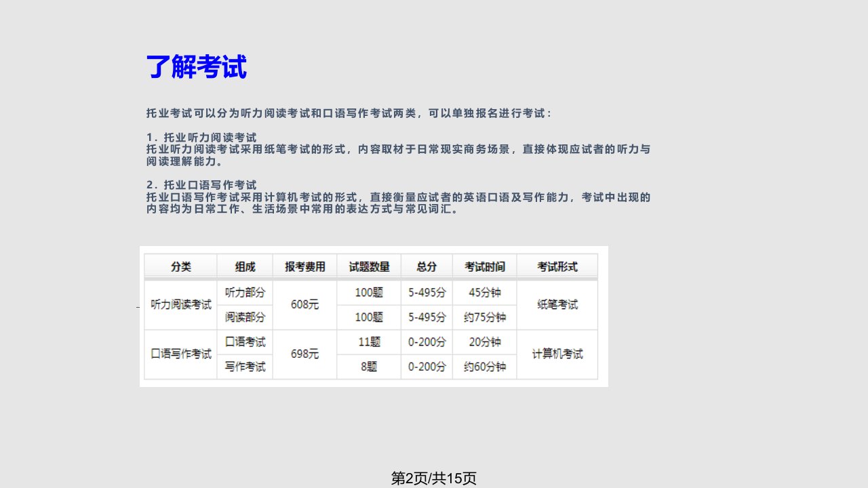The image size is (868, 488).
Task: Click heading 2. 托业口语写作考试
Action: pos(201,185)
